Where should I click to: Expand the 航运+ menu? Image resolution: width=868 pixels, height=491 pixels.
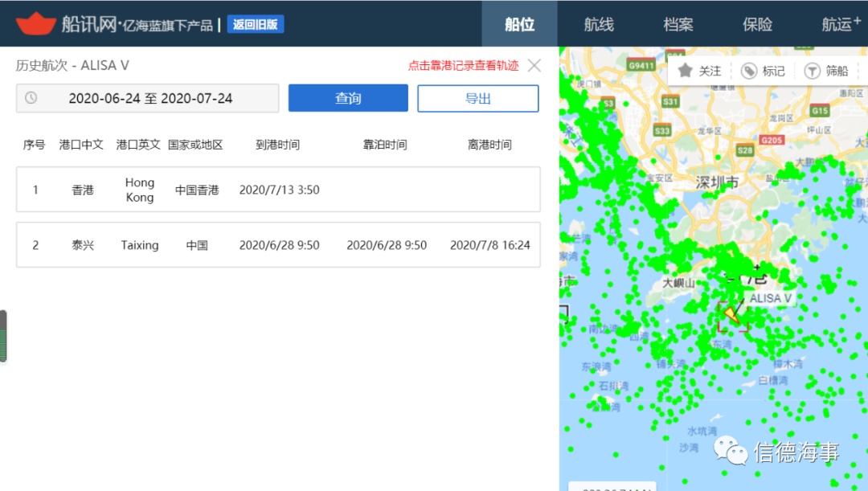(x=840, y=24)
